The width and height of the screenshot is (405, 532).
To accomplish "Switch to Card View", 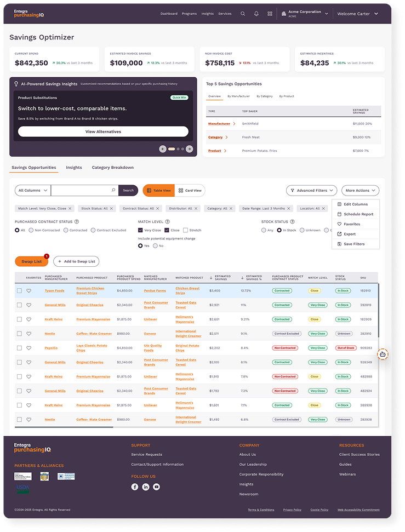I will tap(190, 191).
